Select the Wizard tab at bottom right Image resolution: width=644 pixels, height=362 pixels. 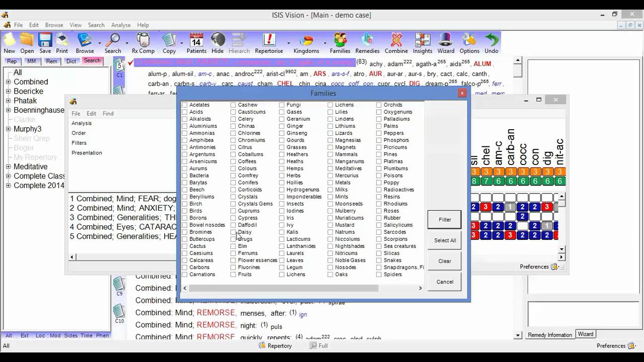point(586,334)
